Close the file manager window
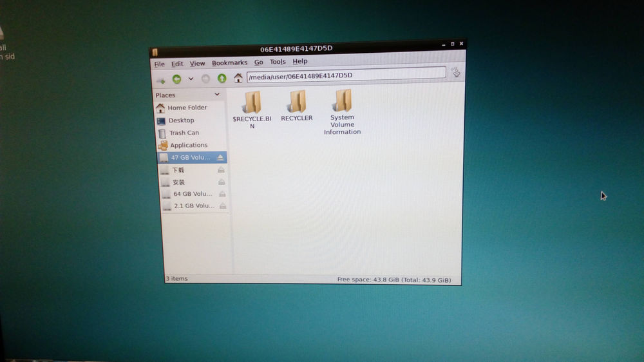 pos(462,43)
